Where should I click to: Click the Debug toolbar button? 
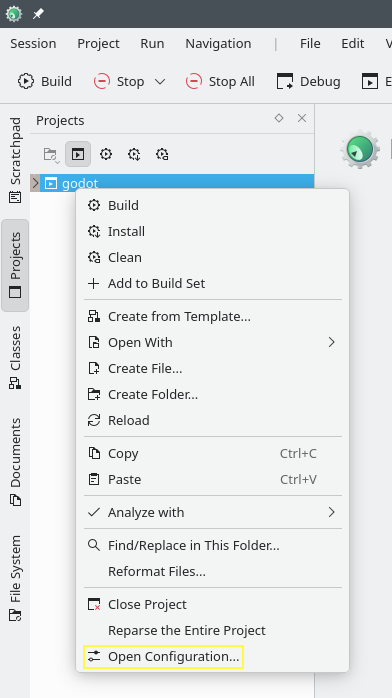click(x=309, y=81)
